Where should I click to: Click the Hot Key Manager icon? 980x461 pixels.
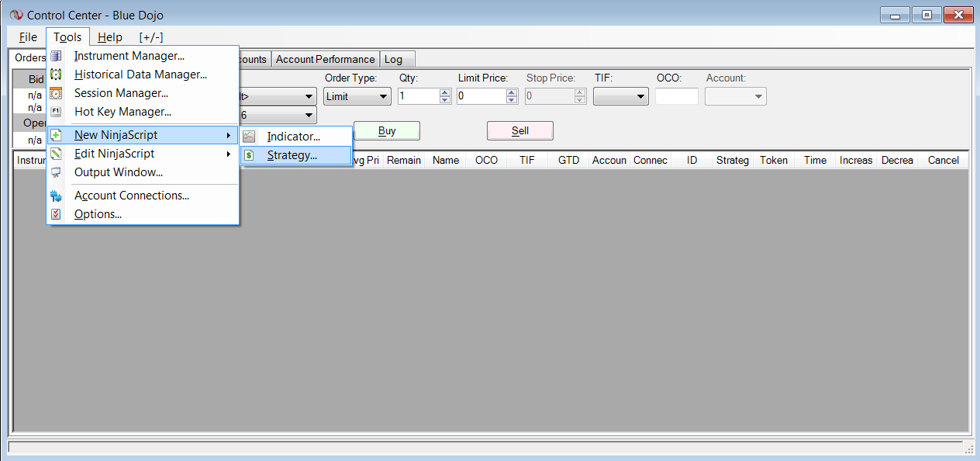(56, 112)
